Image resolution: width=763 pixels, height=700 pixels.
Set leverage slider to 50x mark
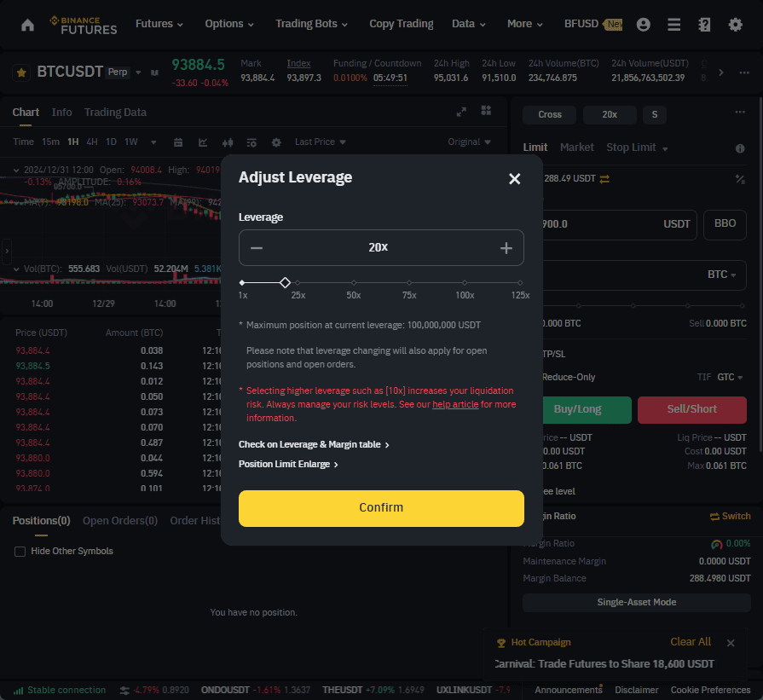[354, 283]
